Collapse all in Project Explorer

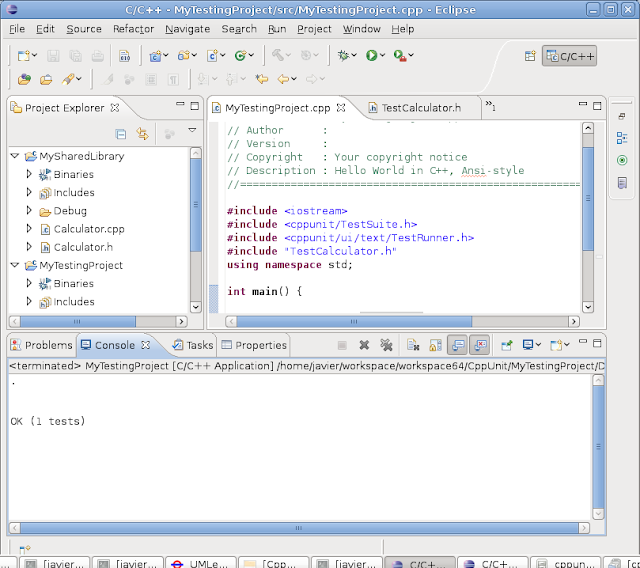tap(121, 133)
